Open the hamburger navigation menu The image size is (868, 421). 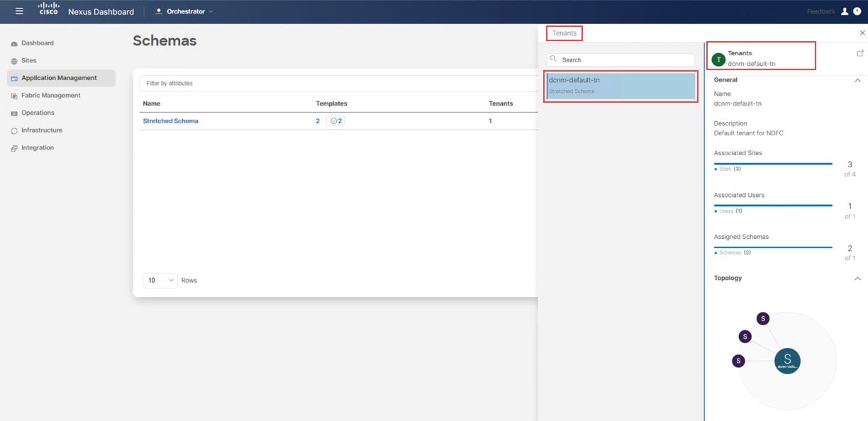(19, 11)
